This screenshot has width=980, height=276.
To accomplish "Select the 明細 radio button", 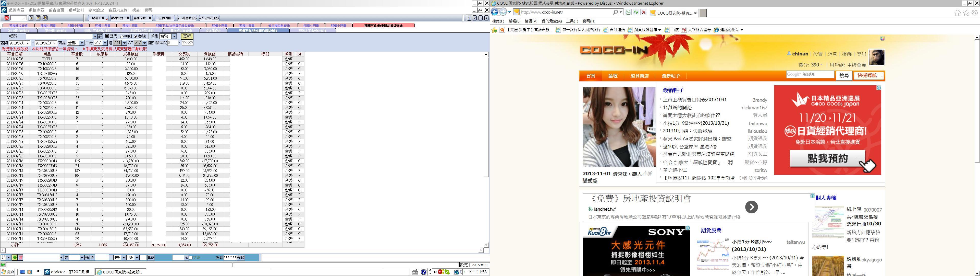I will (x=122, y=37).
